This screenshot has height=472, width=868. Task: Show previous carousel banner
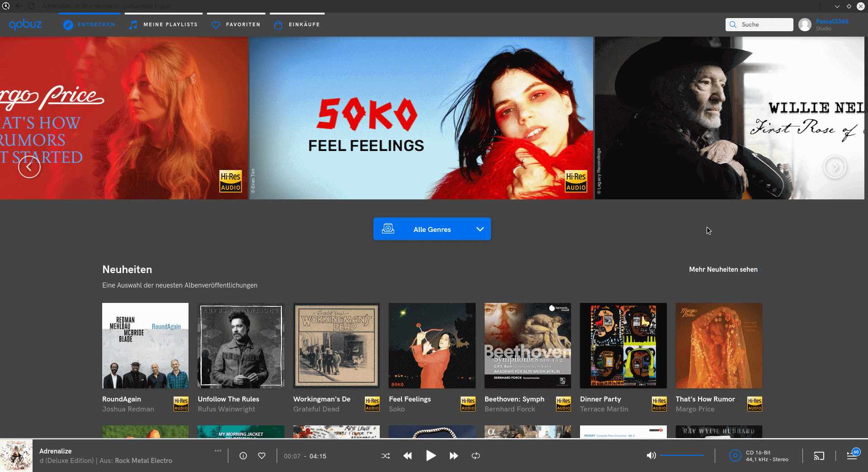click(x=29, y=167)
